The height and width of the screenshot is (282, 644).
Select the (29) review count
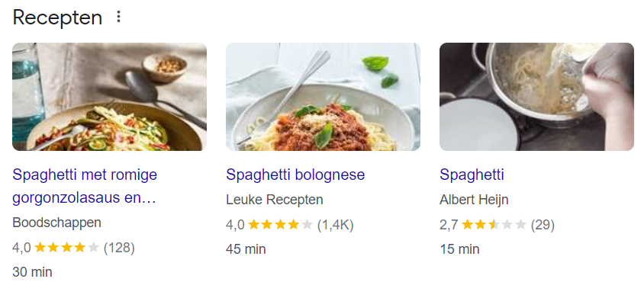543,225
